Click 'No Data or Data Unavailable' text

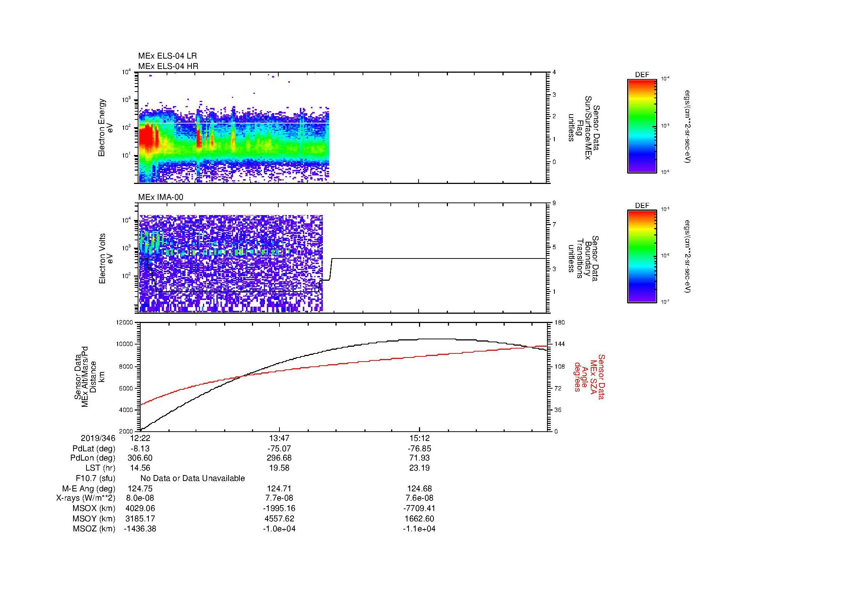(193, 478)
